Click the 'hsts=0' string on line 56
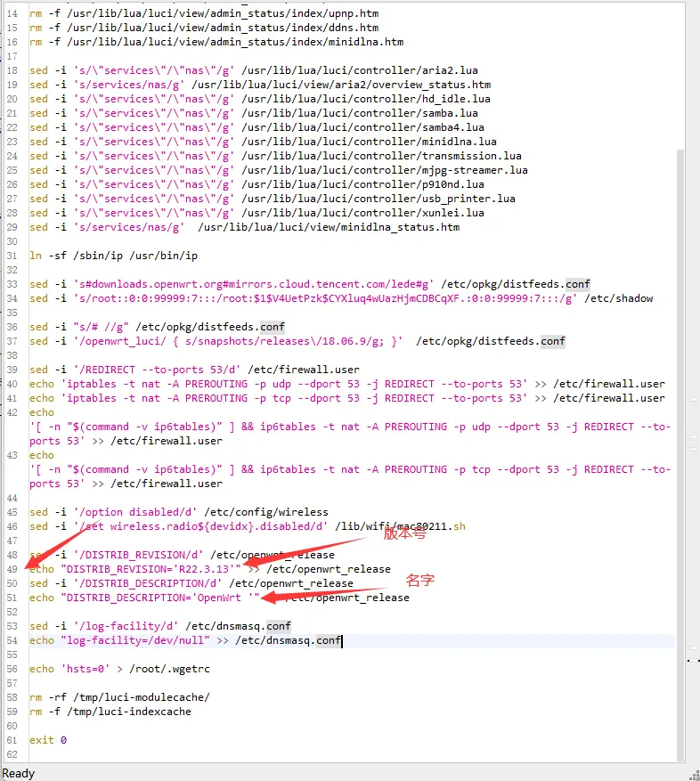 coord(85,669)
